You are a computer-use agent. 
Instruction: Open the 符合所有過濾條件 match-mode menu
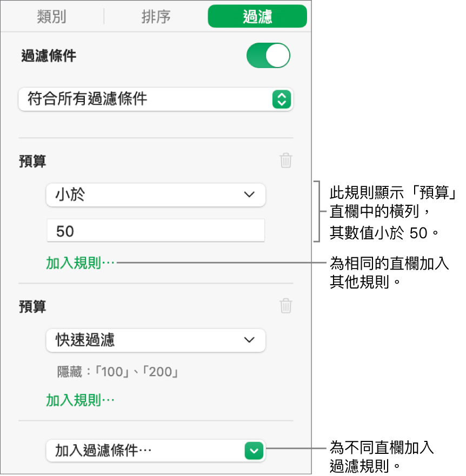pos(156,99)
